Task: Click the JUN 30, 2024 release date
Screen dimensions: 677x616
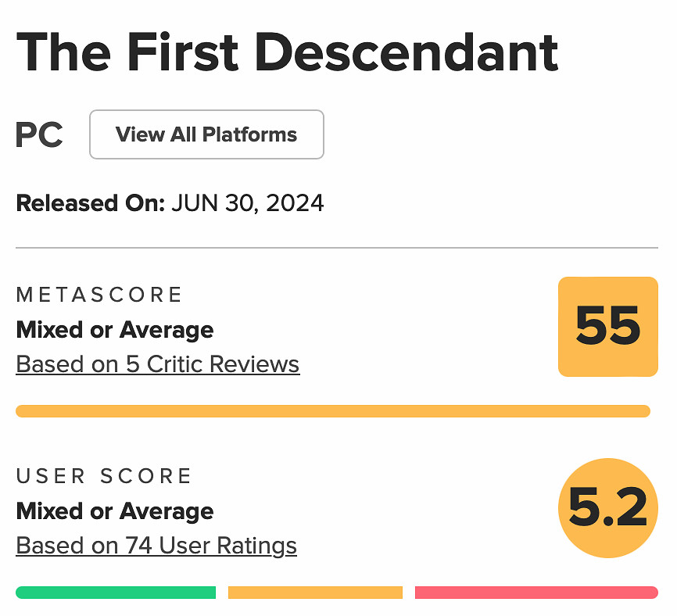Action: [248, 204]
